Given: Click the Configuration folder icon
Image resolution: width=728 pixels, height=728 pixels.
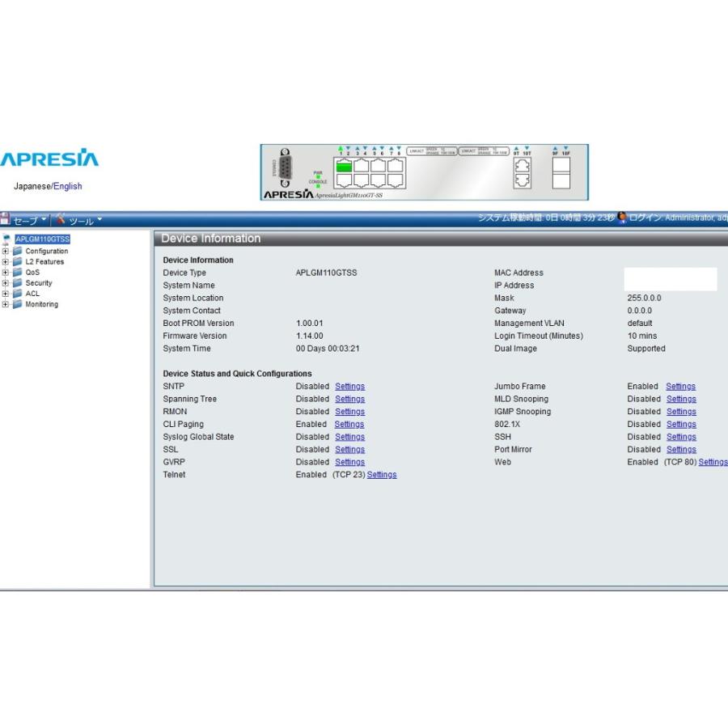Looking at the screenshot, I should [17, 252].
